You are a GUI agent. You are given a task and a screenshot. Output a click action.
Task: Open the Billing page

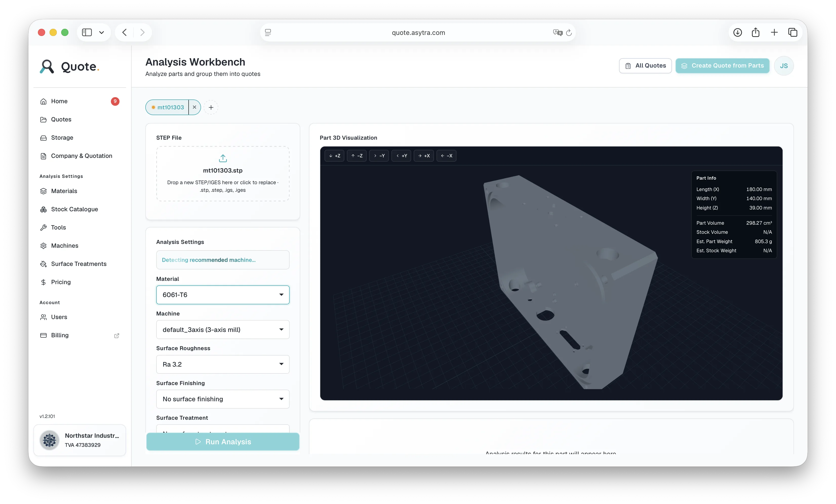click(79, 335)
